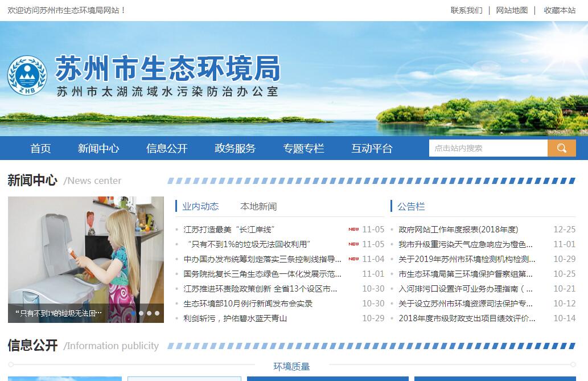Click in the 点击站内搜索 search field

coord(487,148)
